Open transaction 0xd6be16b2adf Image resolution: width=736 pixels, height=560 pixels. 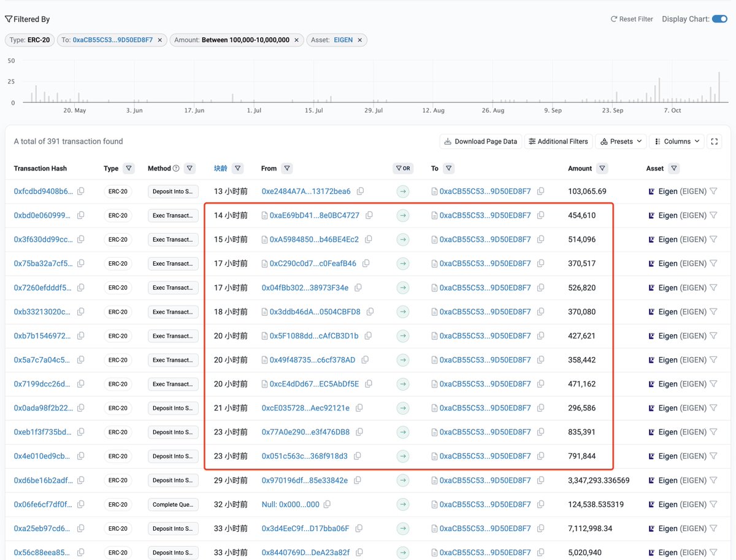click(42, 480)
